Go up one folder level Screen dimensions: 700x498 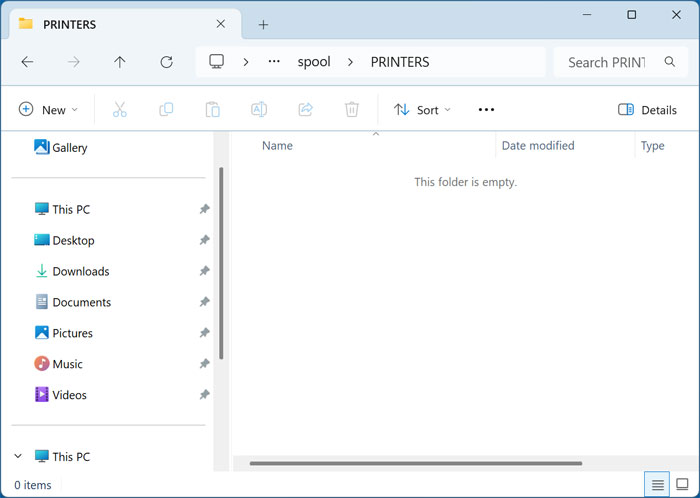(120, 62)
